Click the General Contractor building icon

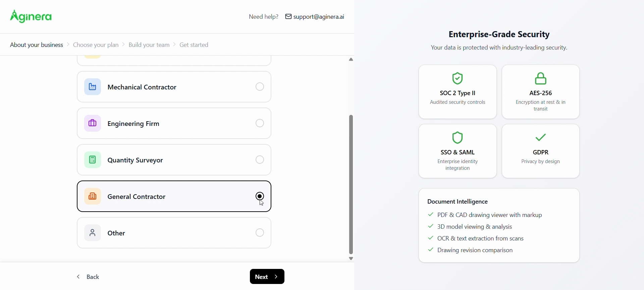click(x=93, y=197)
